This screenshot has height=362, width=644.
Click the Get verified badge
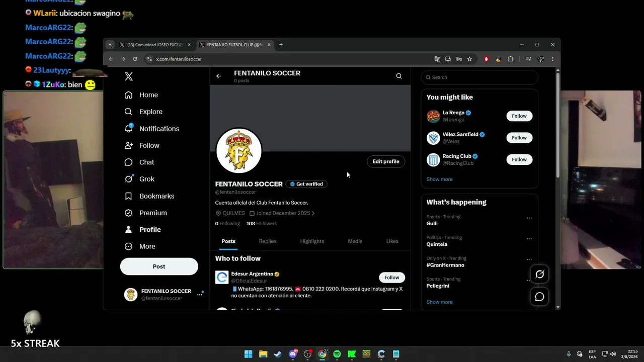pos(306,184)
